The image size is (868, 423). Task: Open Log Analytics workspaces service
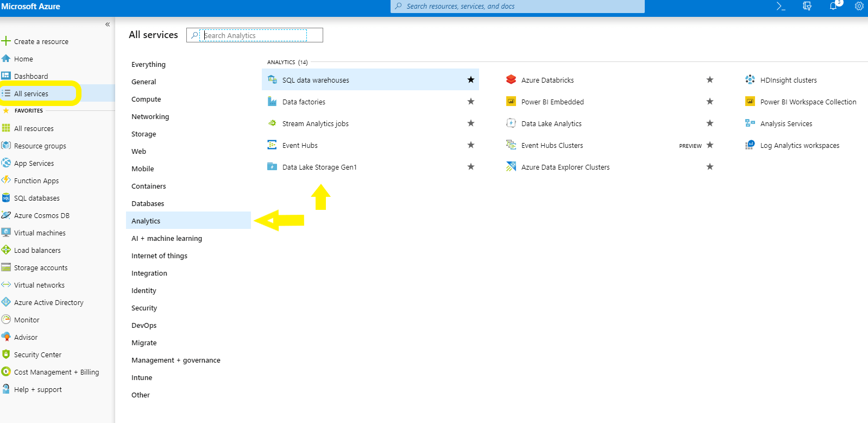pyautogui.click(x=800, y=145)
